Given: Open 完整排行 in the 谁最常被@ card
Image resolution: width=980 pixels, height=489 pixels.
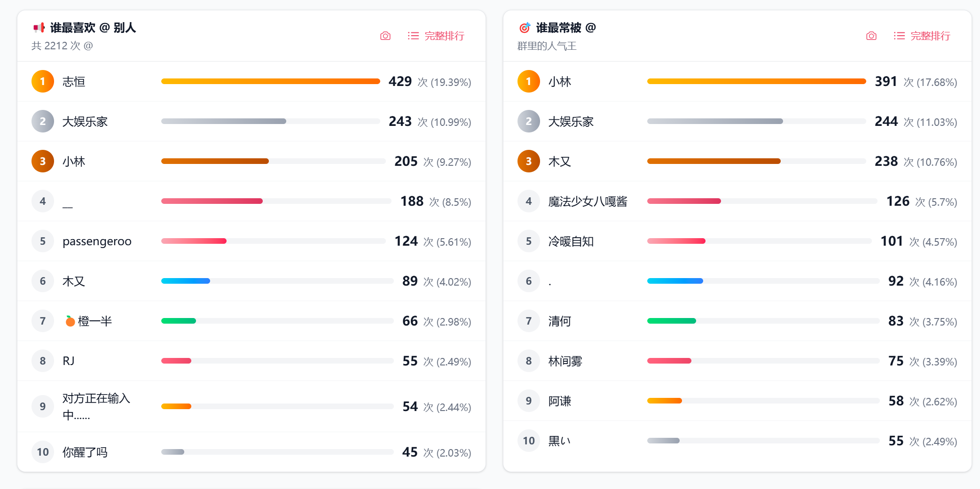Looking at the screenshot, I should [x=922, y=36].
